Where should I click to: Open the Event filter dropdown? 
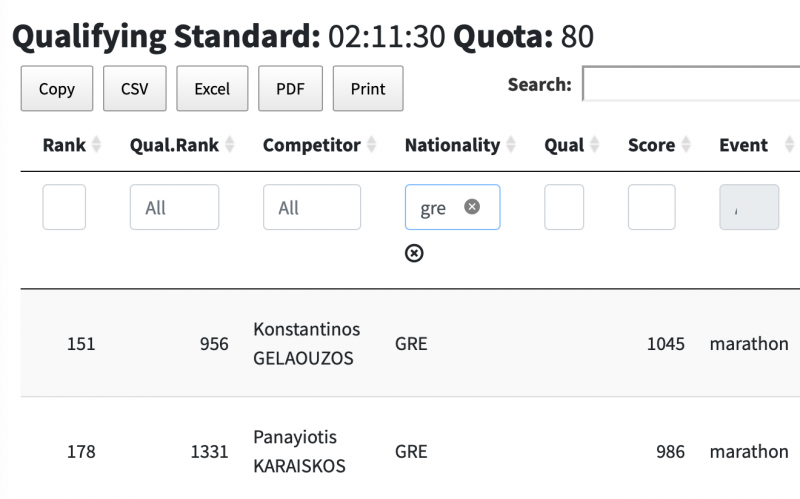pos(749,208)
